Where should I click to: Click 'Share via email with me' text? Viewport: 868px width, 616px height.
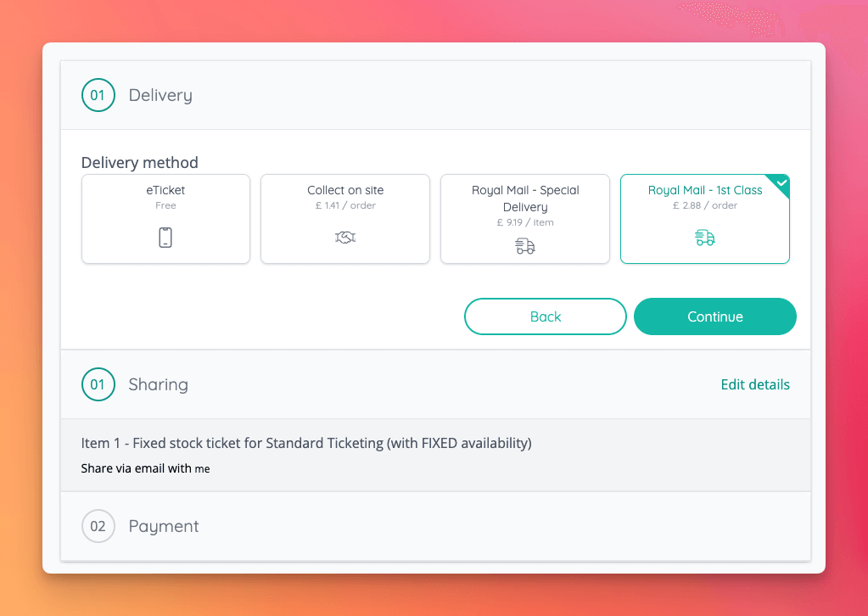point(146,468)
